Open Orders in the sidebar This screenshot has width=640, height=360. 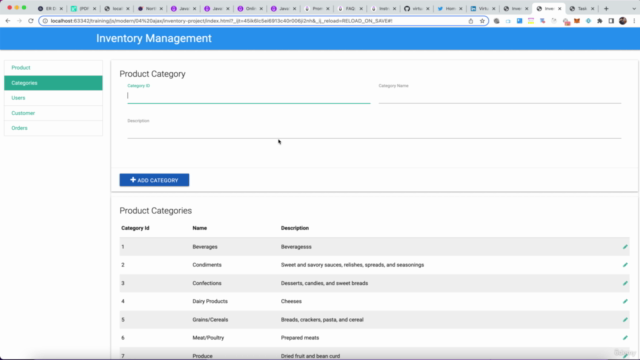point(53,128)
